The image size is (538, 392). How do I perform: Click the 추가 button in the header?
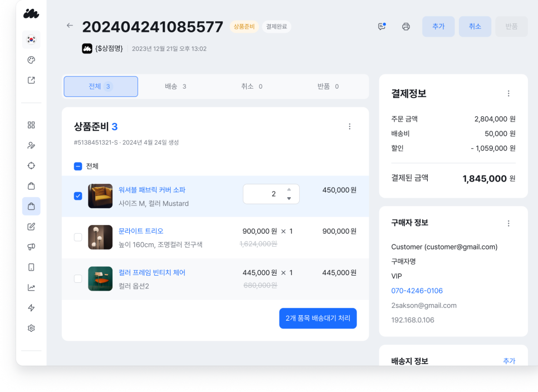coord(438,26)
